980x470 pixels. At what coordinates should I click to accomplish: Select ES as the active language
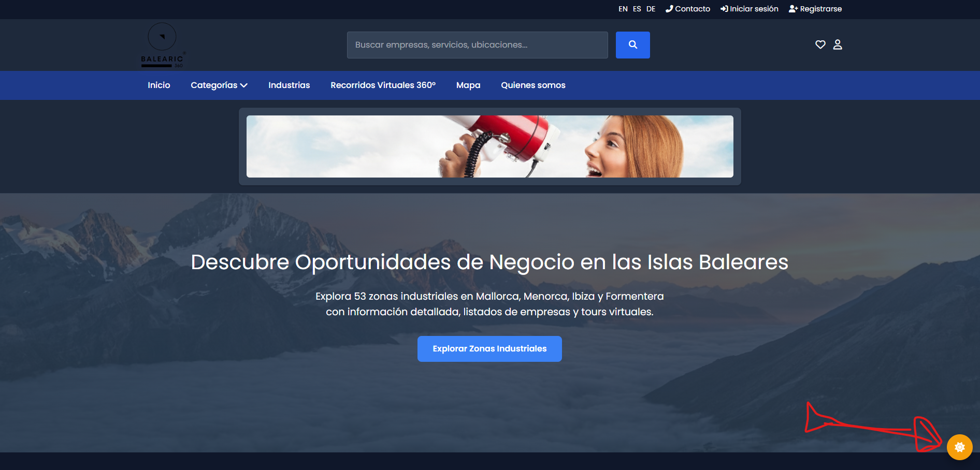pyautogui.click(x=637, y=9)
